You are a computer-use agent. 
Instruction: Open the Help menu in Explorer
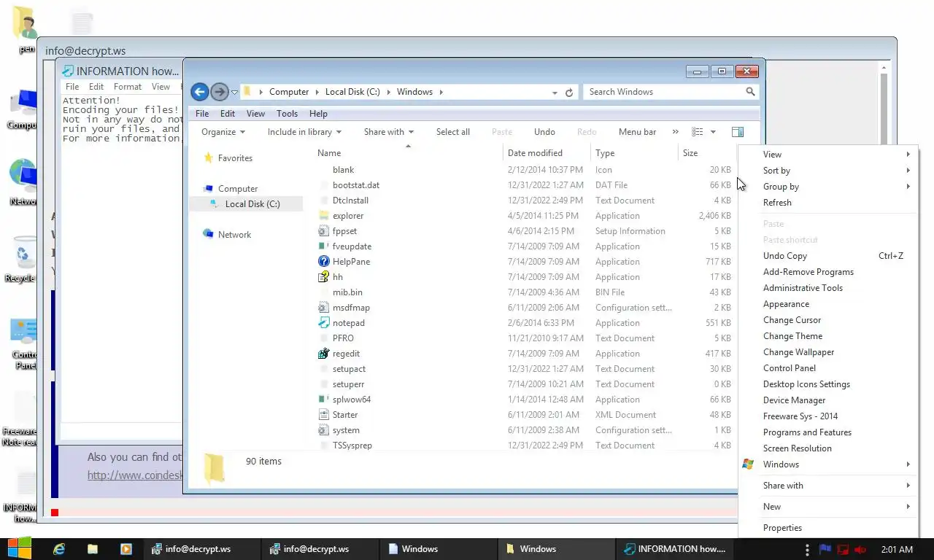point(318,114)
